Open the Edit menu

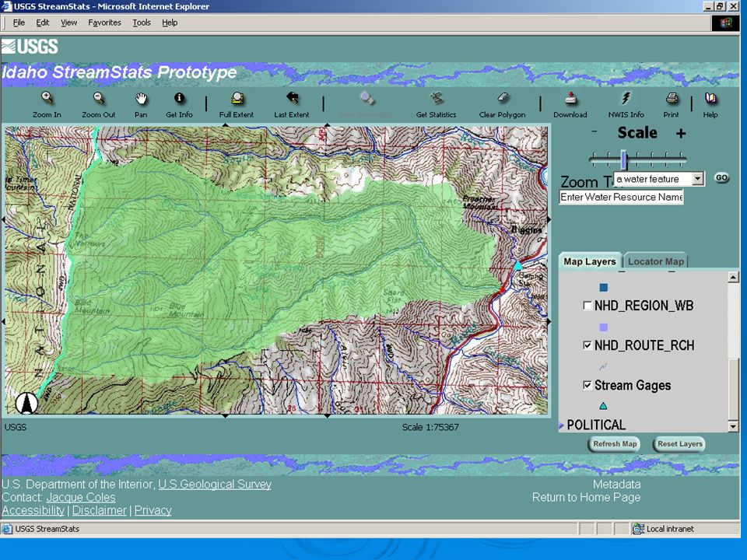coord(42,23)
